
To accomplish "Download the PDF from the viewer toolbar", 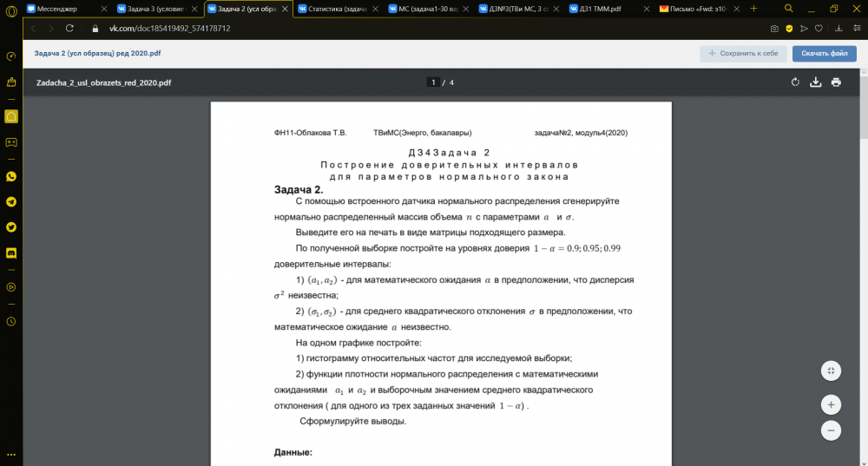I will click(x=815, y=82).
